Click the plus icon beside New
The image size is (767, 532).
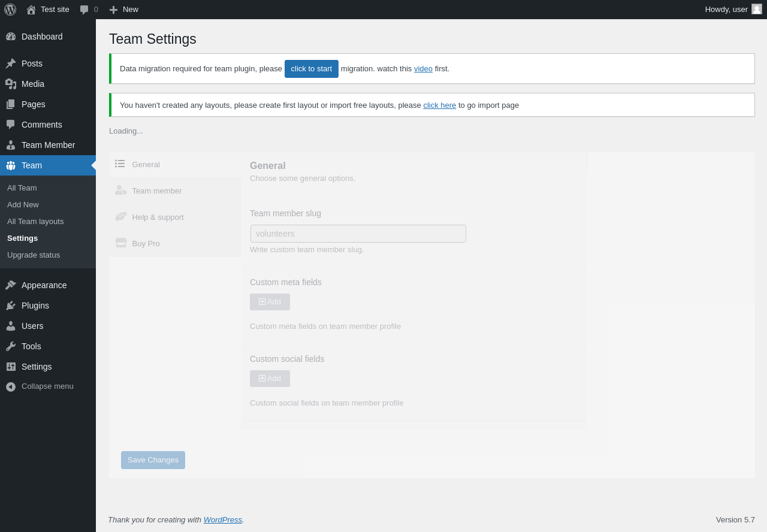[x=113, y=10]
